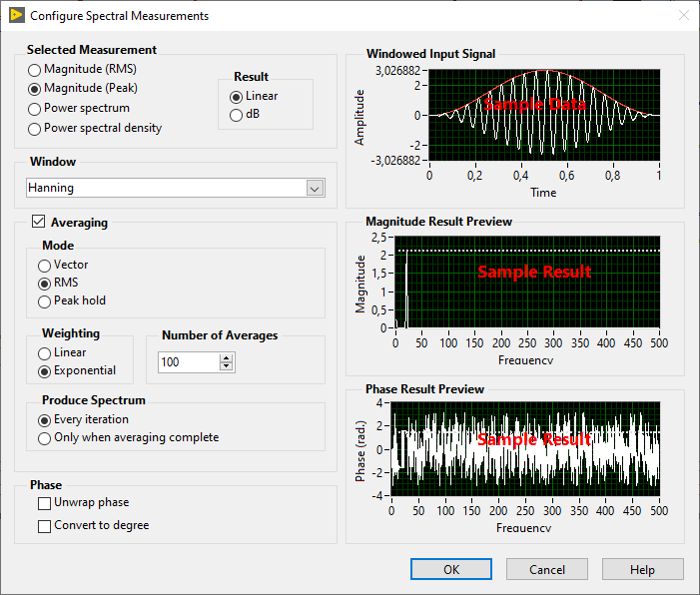Produce spectrum Only when averaging complete
This screenshot has height=595, width=700.
129,438
